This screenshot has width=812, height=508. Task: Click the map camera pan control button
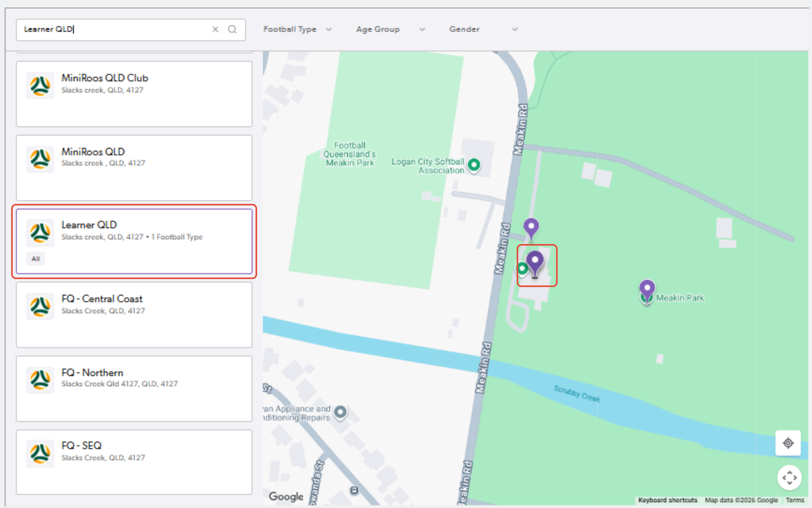click(x=789, y=477)
